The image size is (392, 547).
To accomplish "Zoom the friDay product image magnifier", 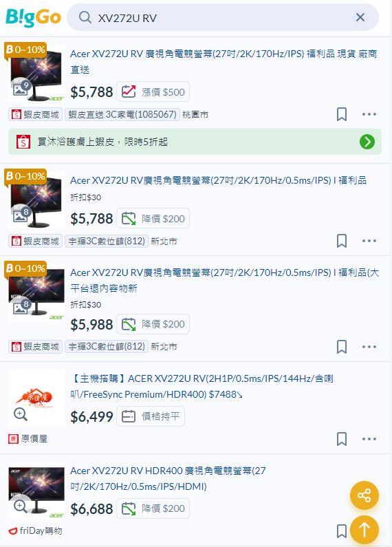I will (x=21, y=506).
